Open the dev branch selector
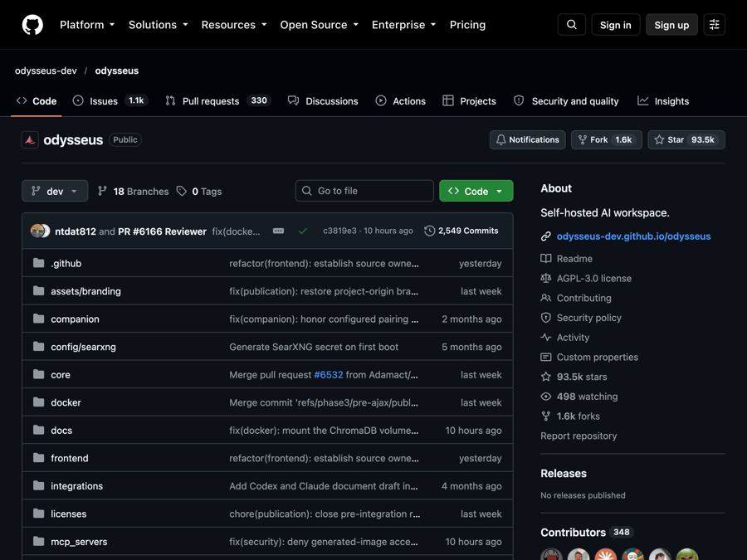 [55, 191]
